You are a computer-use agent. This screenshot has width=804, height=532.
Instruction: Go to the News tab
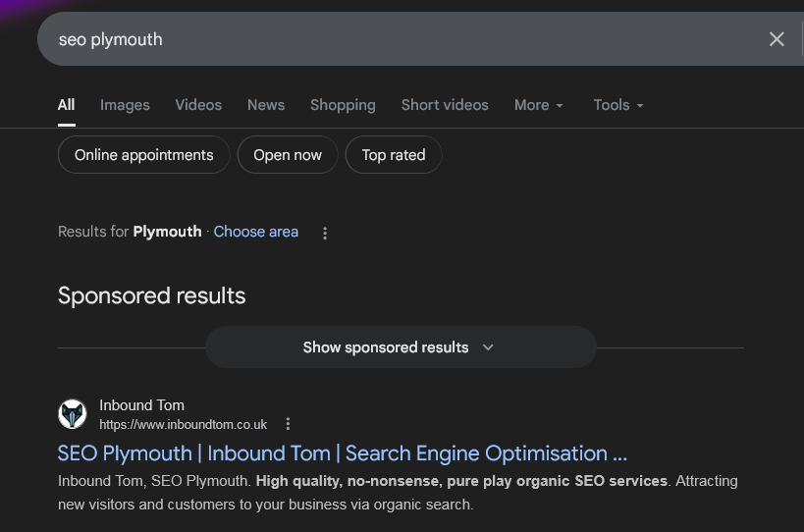[266, 105]
